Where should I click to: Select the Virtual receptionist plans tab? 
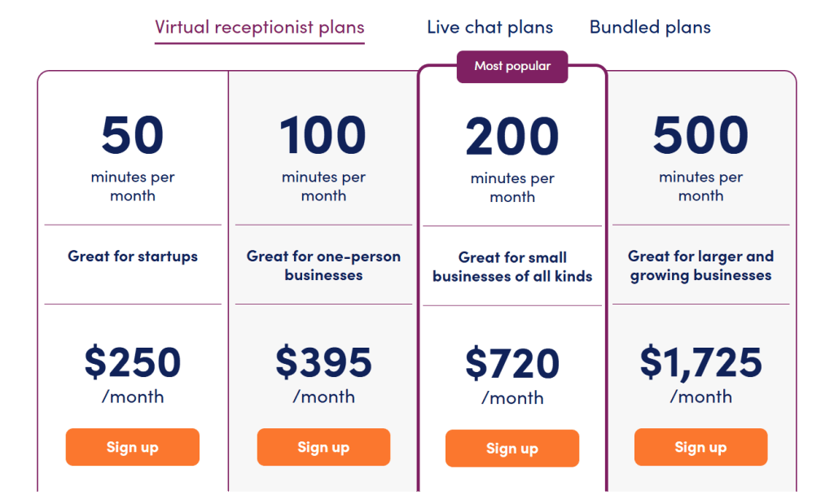tap(259, 27)
